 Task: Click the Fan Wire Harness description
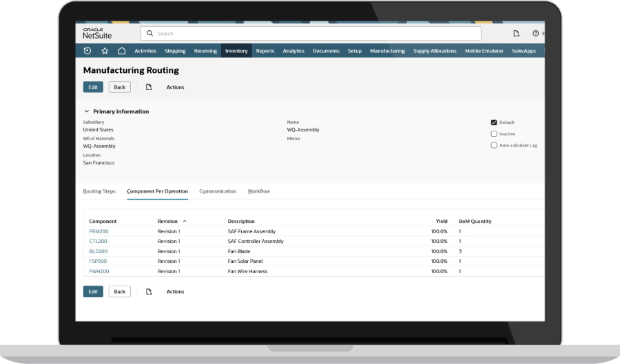click(x=247, y=271)
